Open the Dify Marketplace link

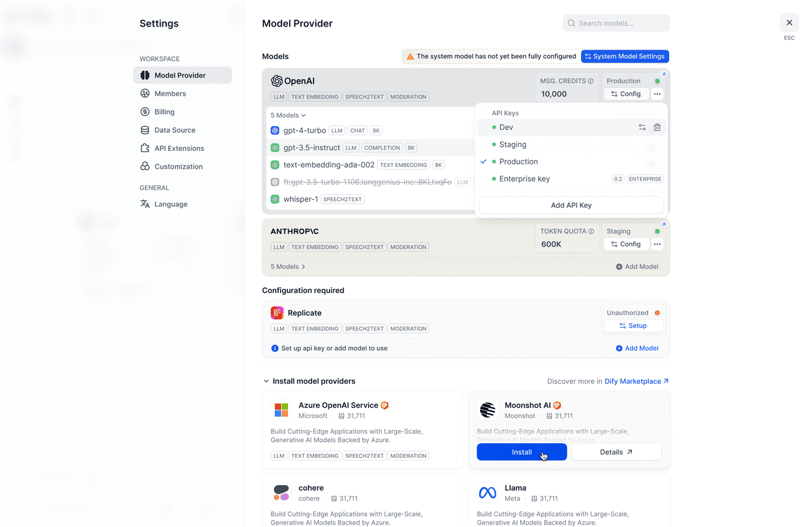[636, 382]
